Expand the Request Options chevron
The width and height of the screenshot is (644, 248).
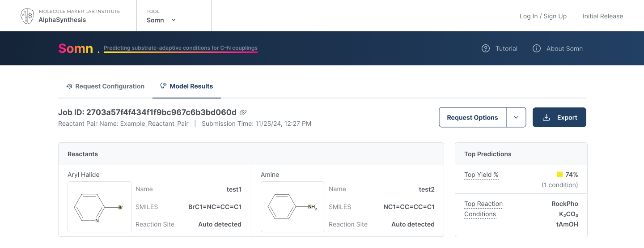click(516, 118)
